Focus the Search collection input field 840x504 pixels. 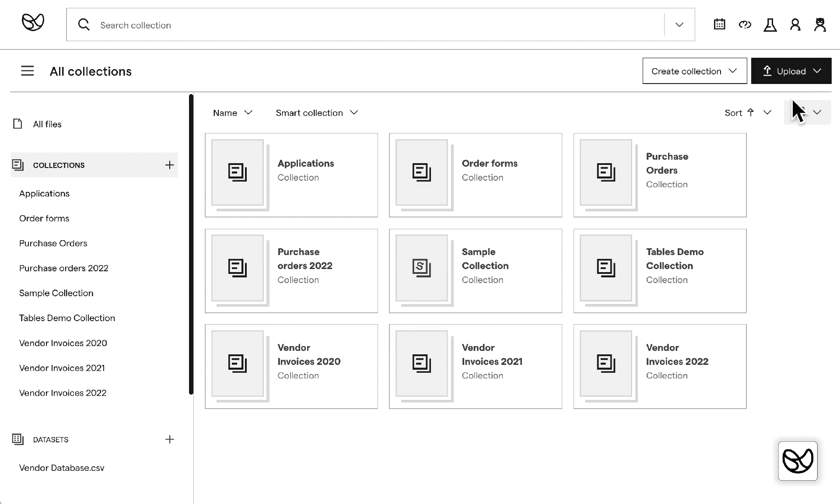(x=380, y=25)
